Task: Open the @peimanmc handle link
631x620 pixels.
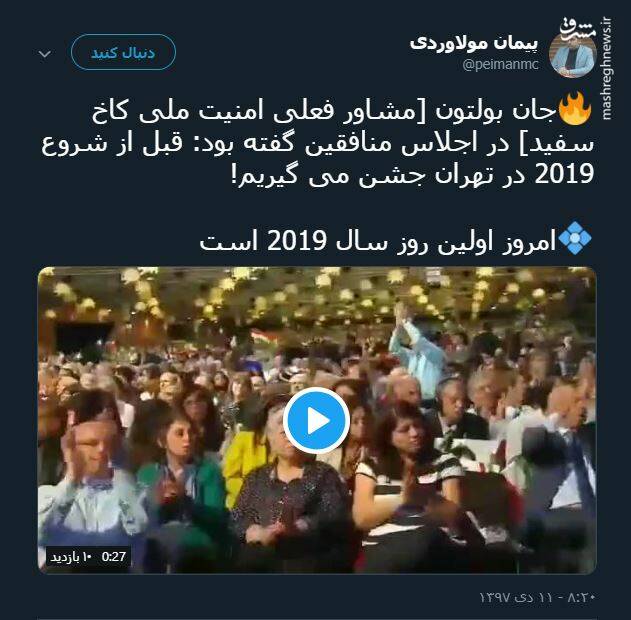Action: point(501,64)
